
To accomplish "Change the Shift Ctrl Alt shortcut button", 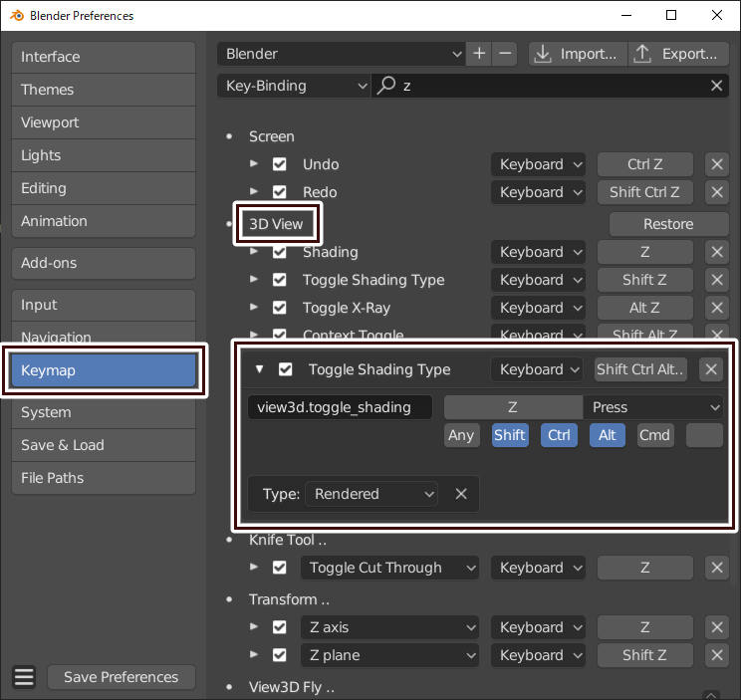I will point(640,369).
